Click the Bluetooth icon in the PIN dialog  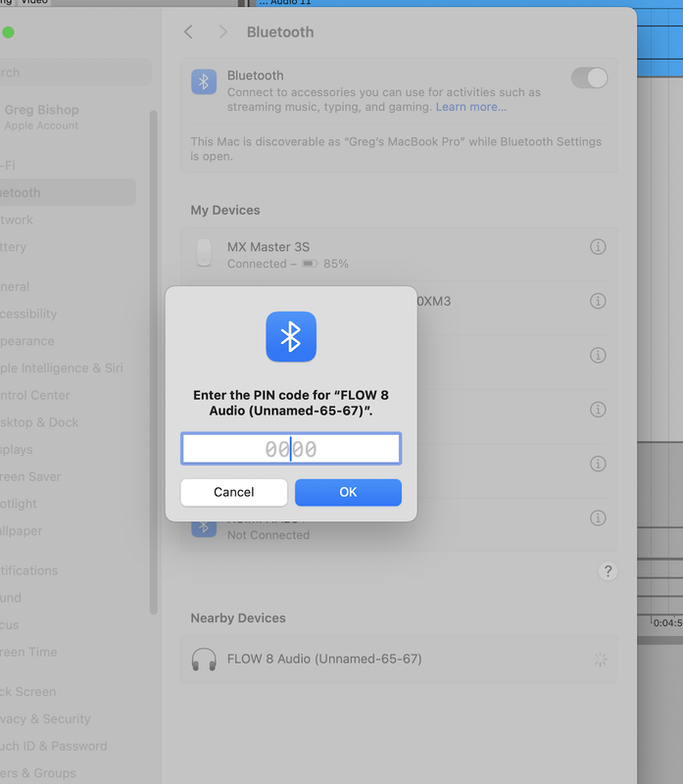tap(291, 336)
